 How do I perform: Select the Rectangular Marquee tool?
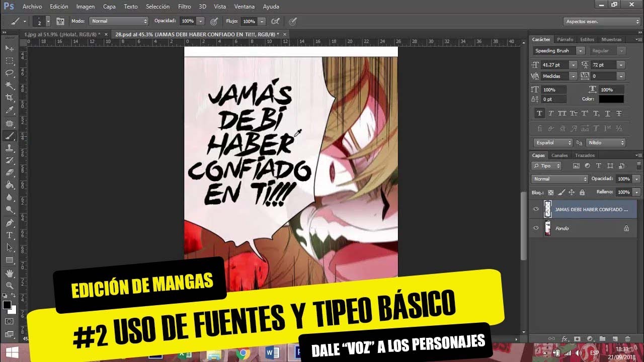(10, 61)
